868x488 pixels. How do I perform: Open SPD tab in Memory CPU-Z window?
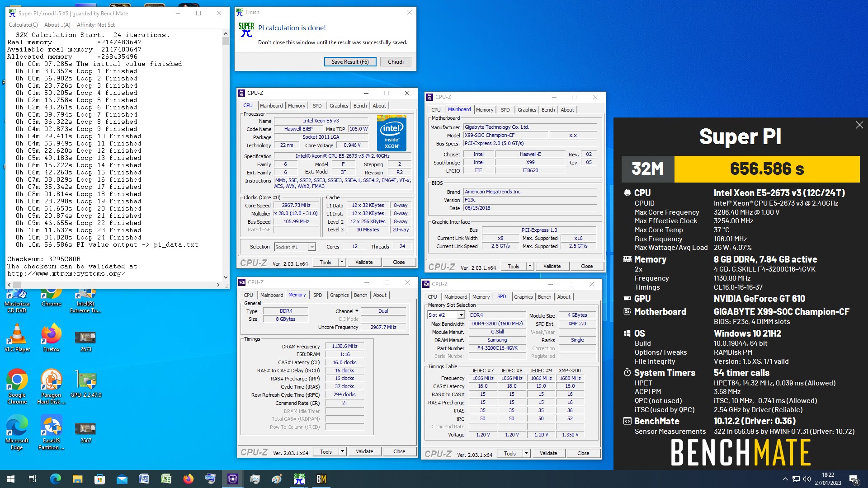click(318, 295)
